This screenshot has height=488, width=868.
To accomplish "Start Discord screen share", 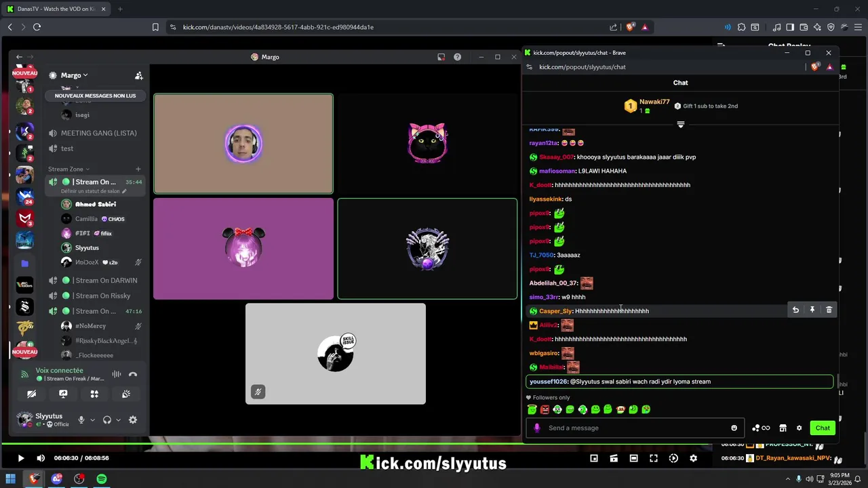I will [63, 394].
